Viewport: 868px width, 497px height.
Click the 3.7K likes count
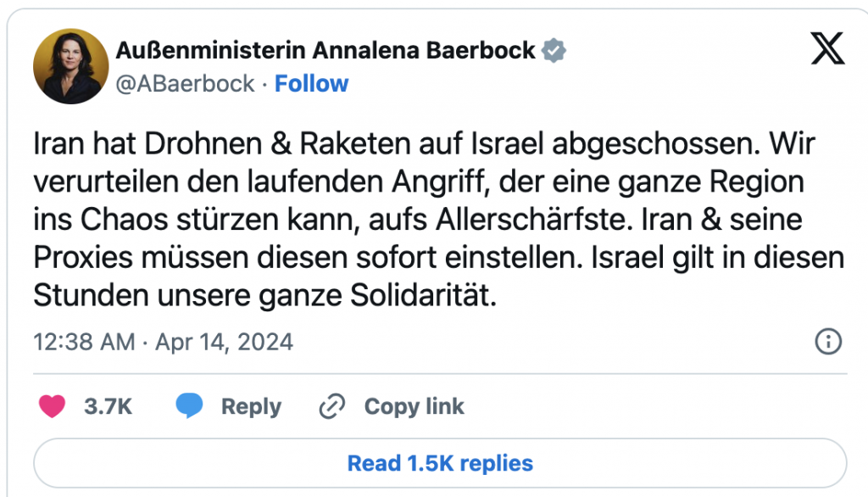pyautogui.click(x=108, y=407)
